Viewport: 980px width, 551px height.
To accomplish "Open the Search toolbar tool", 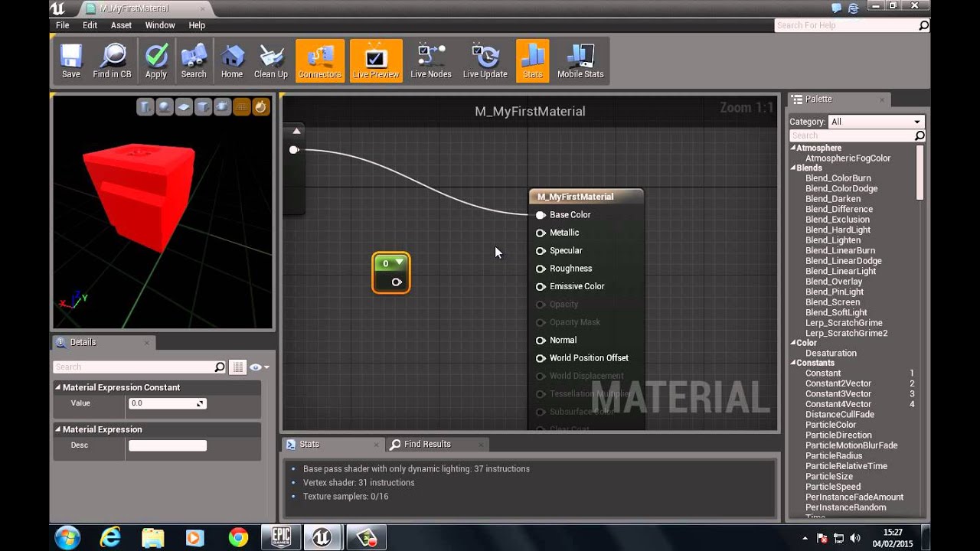I will coord(194,61).
